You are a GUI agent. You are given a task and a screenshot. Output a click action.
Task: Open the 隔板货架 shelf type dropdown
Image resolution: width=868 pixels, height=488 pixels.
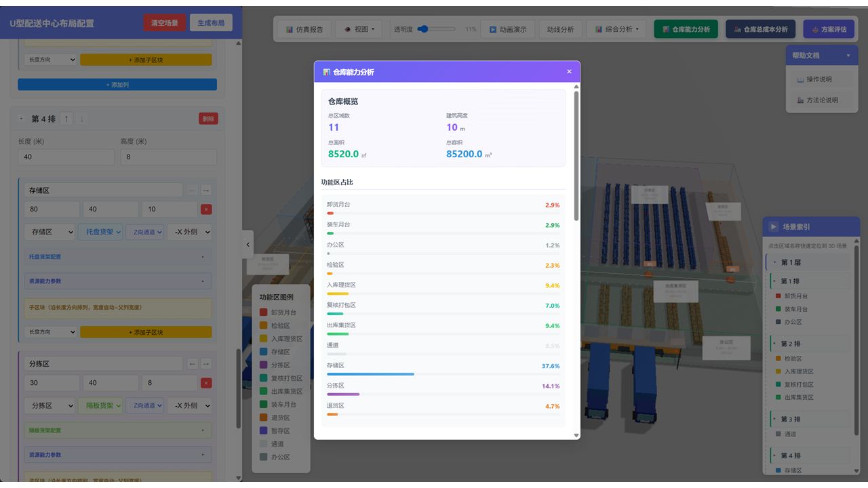click(100, 405)
